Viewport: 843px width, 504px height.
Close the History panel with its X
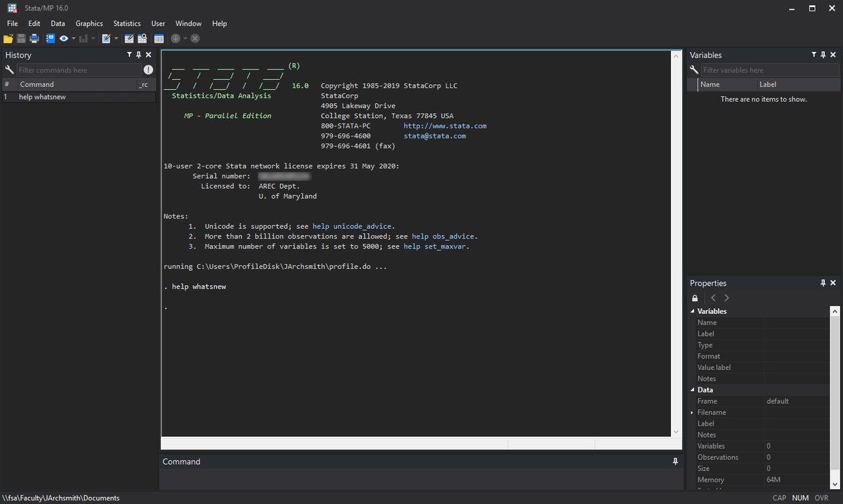(x=148, y=55)
